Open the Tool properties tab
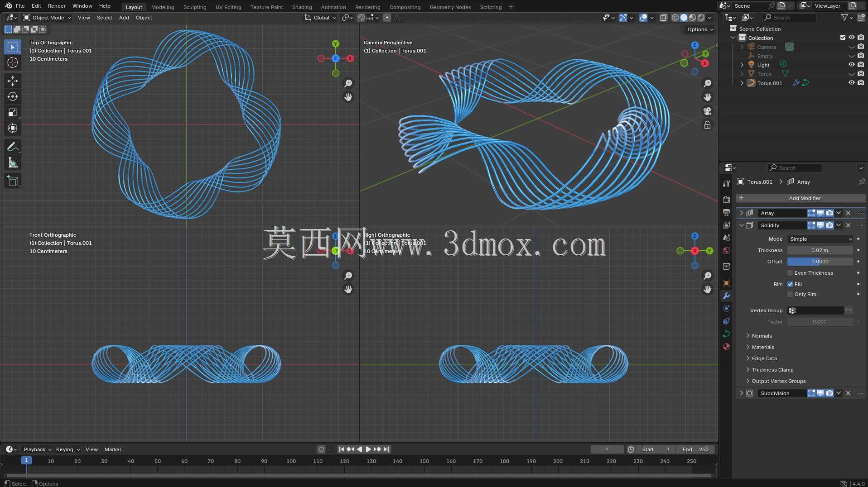 [x=726, y=183]
